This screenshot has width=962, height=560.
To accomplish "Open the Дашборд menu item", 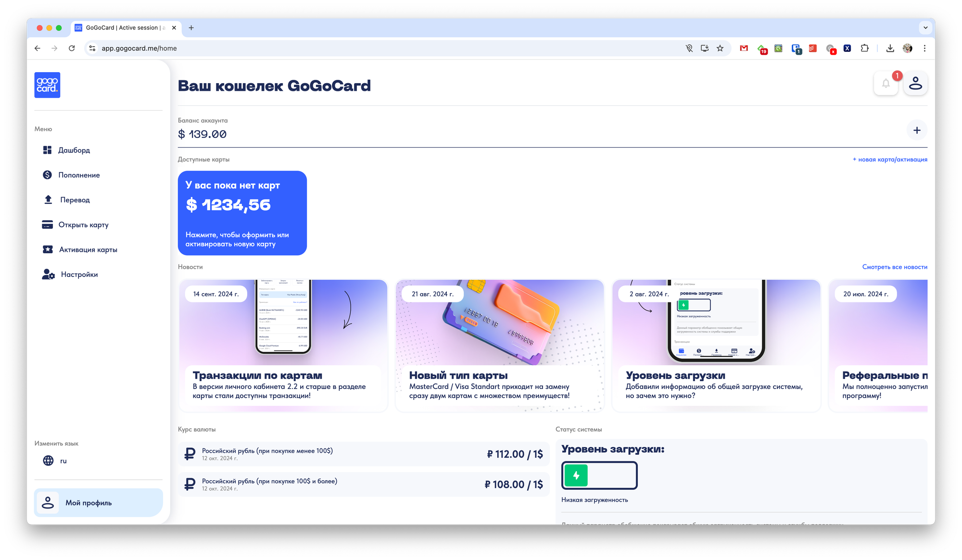I will pos(74,150).
